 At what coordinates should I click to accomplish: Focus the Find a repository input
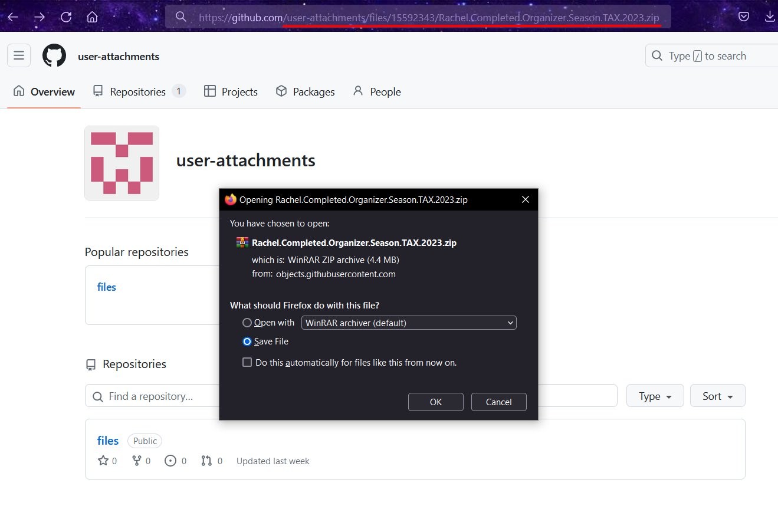pyautogui.click(x=351, y=396)
